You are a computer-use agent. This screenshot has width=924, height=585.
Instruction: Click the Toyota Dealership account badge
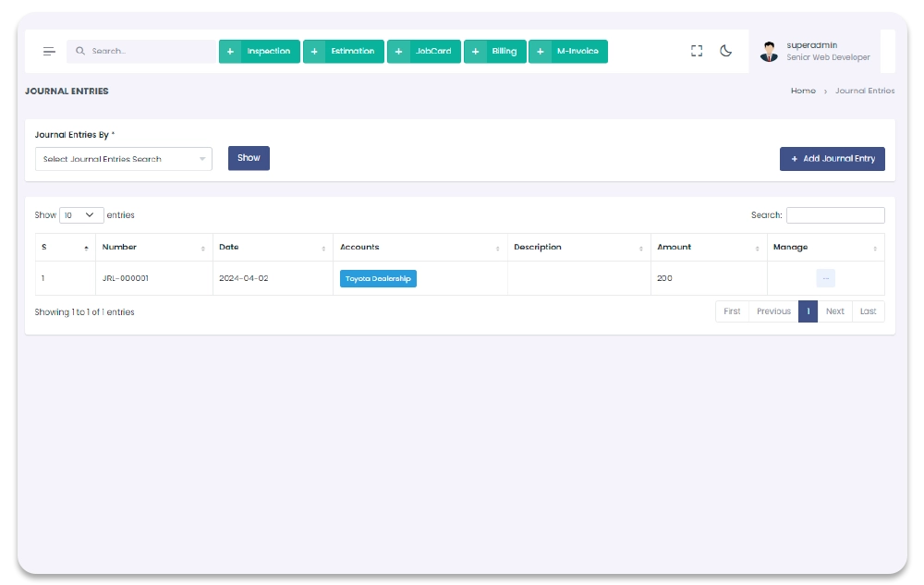point(378,278)
